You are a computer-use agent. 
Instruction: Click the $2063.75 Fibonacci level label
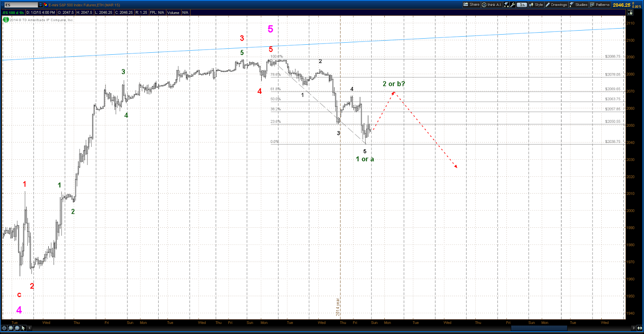[613, 99]
